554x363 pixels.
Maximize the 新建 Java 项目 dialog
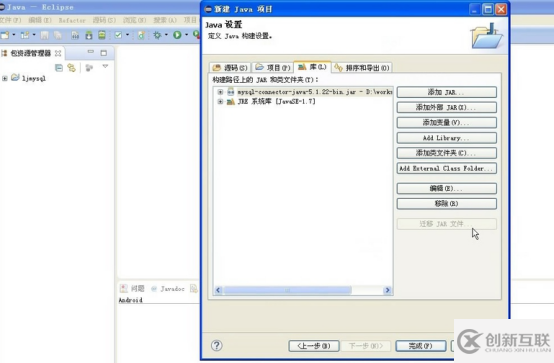coord(488,10)
